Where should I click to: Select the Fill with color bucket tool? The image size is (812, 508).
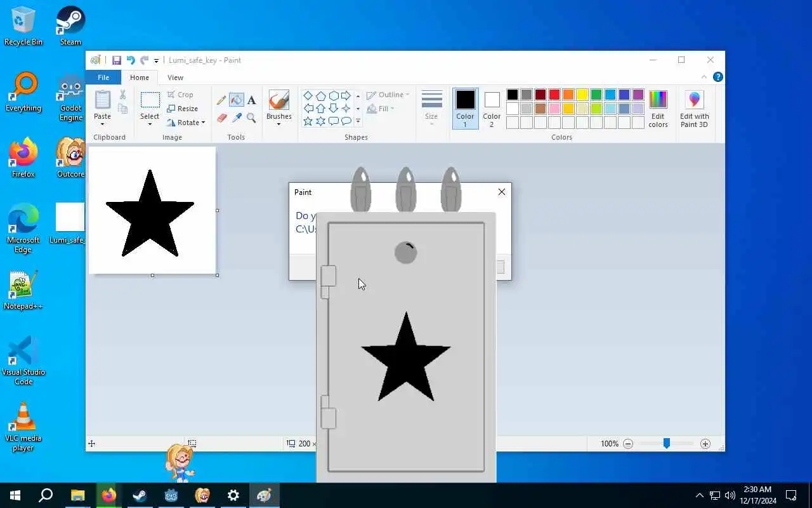[x=237, y=100]
